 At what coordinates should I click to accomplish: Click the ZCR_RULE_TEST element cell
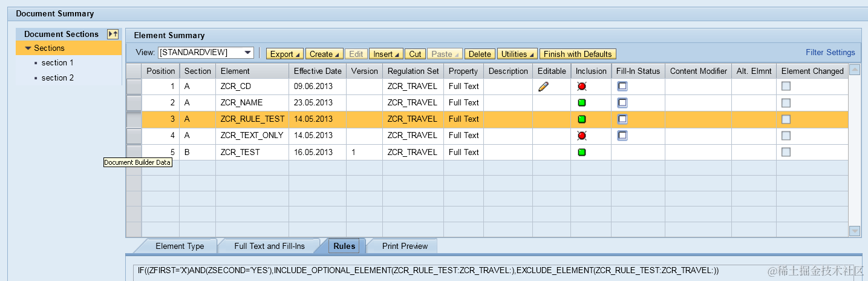pyautogui.click(x=252, y=119)
